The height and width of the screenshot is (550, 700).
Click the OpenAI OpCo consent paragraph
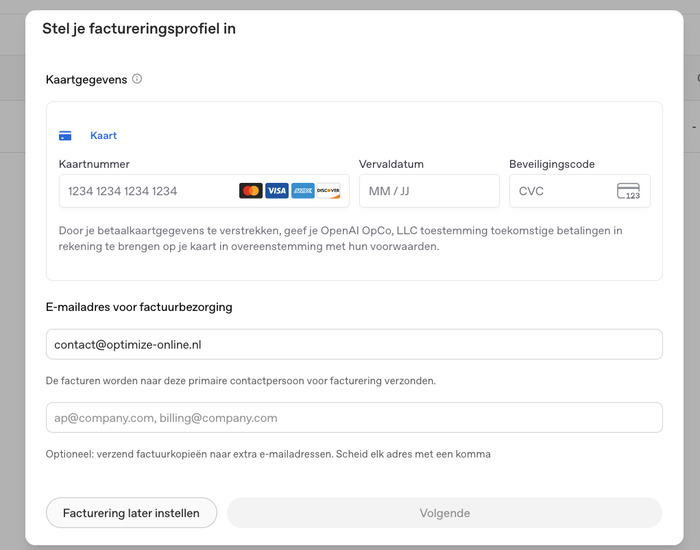[x=340, y=238]
